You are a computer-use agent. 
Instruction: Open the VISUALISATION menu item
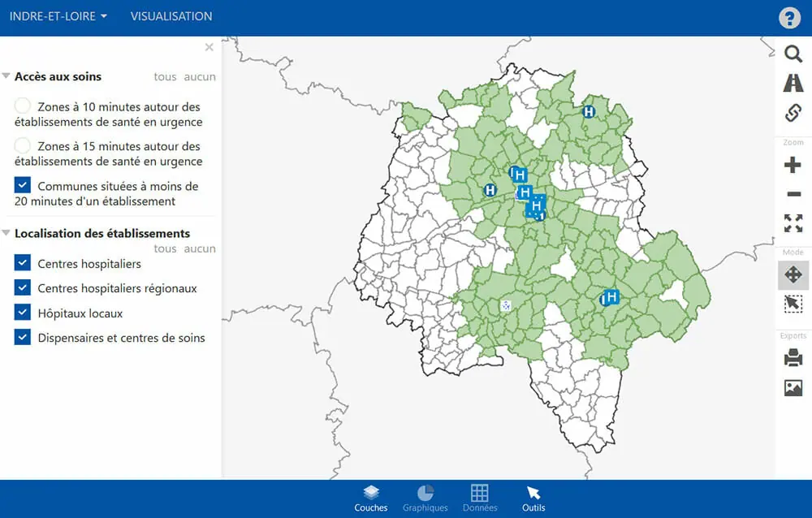(x=171, y=16)
